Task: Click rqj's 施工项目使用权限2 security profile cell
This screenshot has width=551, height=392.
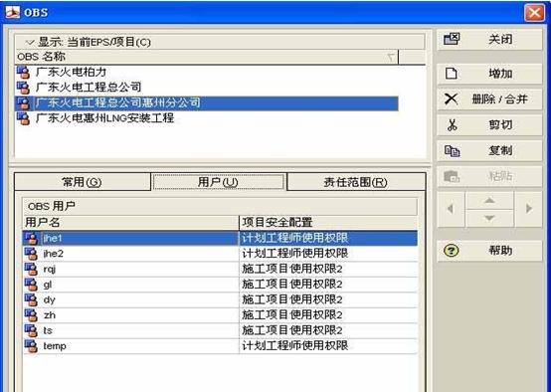Action: coord(328,269)
